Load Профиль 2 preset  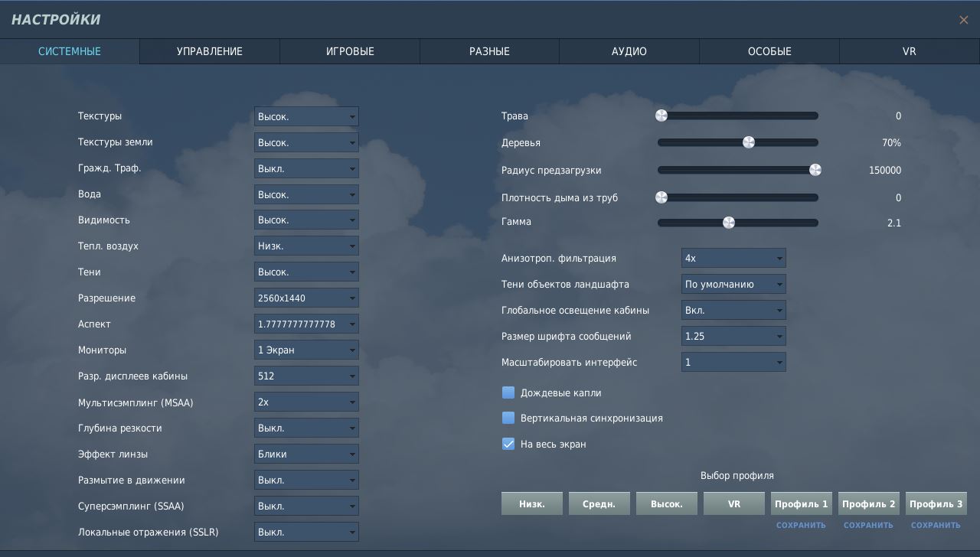[869, 504]
